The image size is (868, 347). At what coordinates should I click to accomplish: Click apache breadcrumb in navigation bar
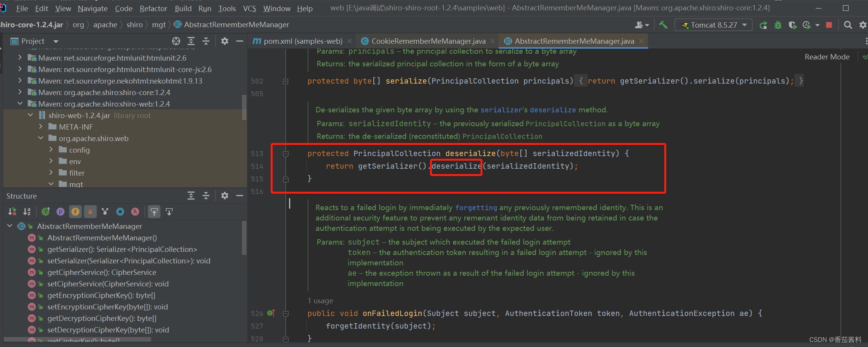(x=105, y=25)
